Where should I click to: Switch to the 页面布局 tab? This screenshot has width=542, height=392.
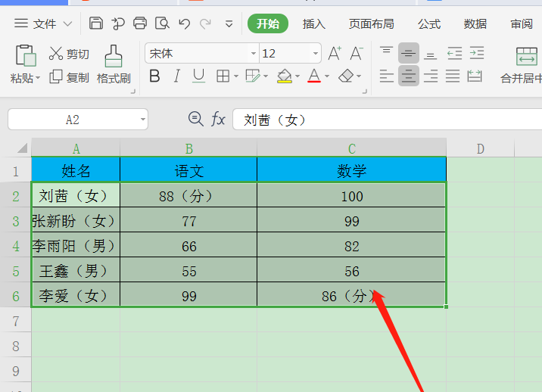pos(371,23)
